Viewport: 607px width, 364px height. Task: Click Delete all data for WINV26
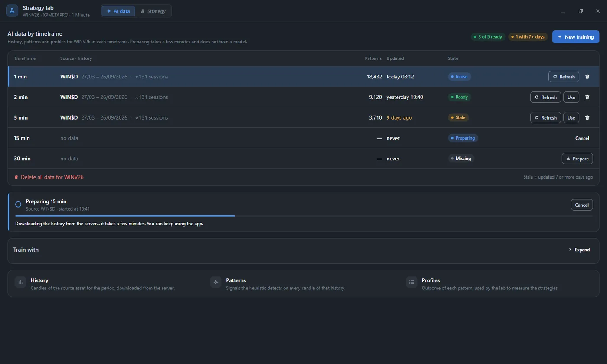pyautogui.click(x=49, y=177)
